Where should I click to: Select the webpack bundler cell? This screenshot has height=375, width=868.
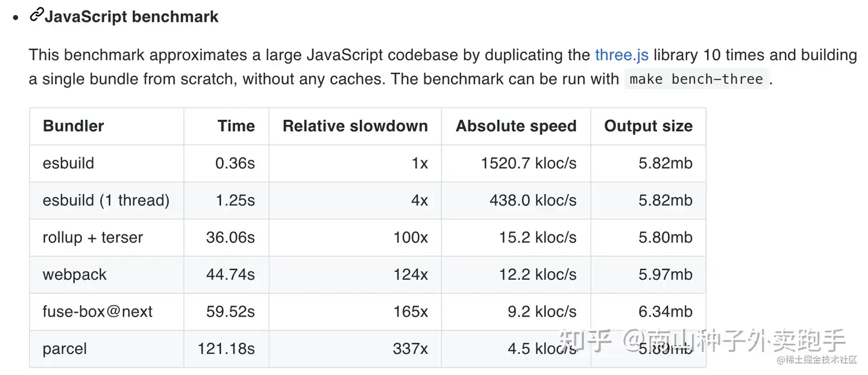coord(75,275)
